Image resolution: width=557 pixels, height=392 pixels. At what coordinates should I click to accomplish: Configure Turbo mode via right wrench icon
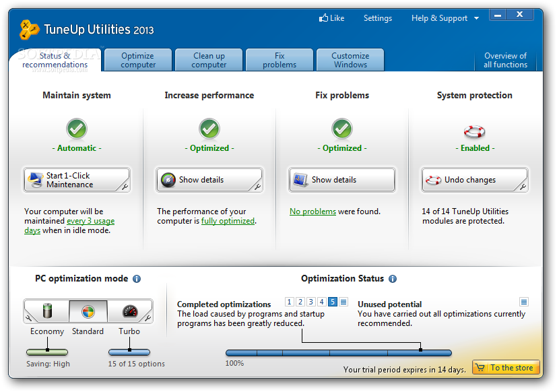(148, 318)
